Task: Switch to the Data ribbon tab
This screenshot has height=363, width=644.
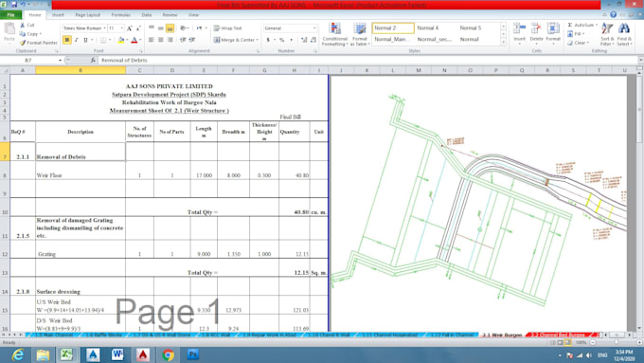Action: click(147, 15)
